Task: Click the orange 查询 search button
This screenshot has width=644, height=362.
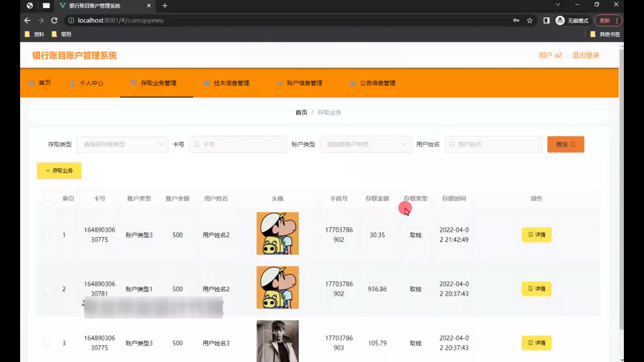Action: coord(566,144)
